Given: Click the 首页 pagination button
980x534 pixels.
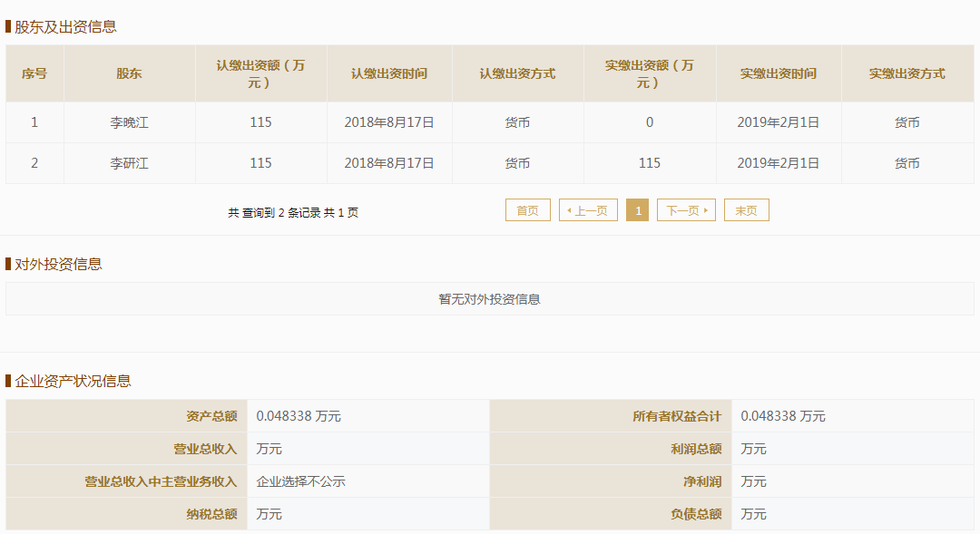Looking at the screenshot, I should click(x=527, y=209).
